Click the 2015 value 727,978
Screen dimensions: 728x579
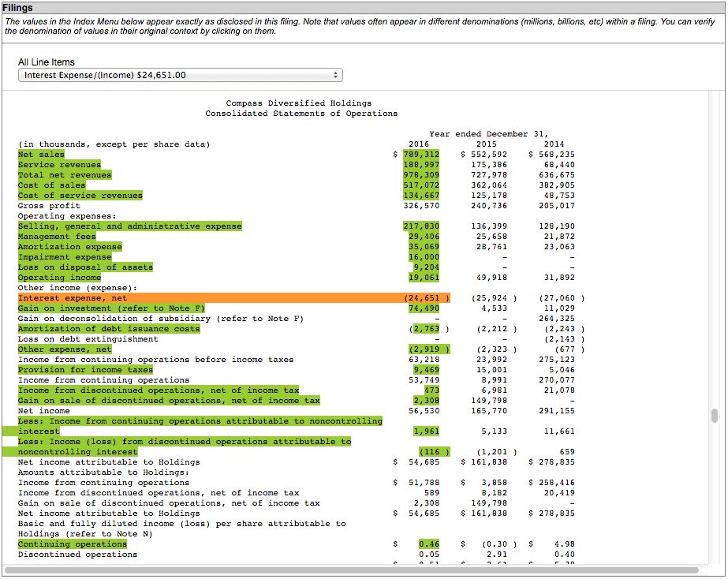tap(489, 175)
